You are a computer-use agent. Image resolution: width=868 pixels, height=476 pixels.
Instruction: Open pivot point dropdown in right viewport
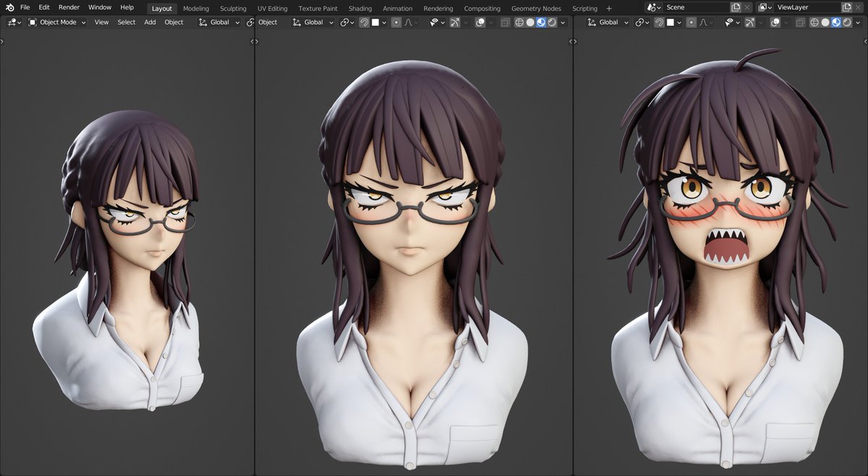642,22
